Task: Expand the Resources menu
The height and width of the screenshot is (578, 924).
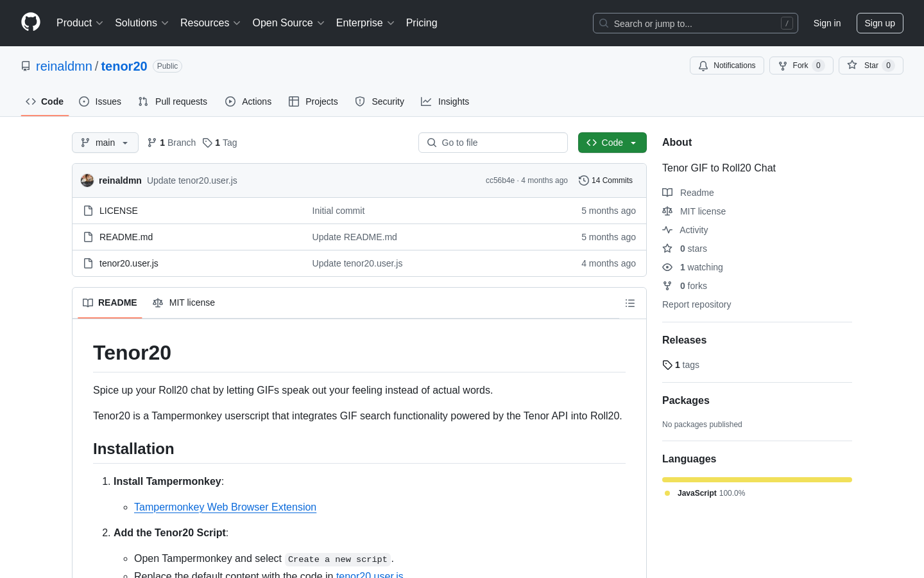Action: click(x=210, y=23)
